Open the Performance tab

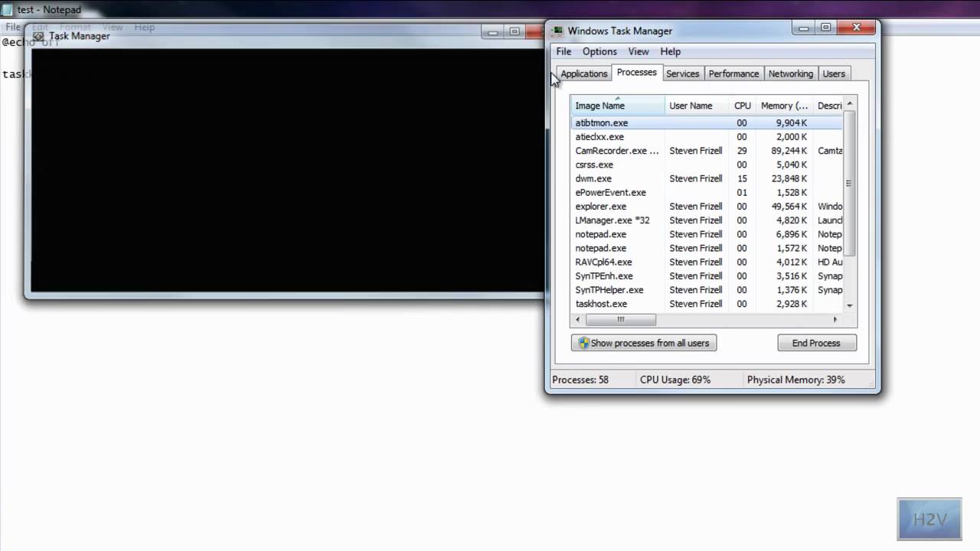[733, 73]
